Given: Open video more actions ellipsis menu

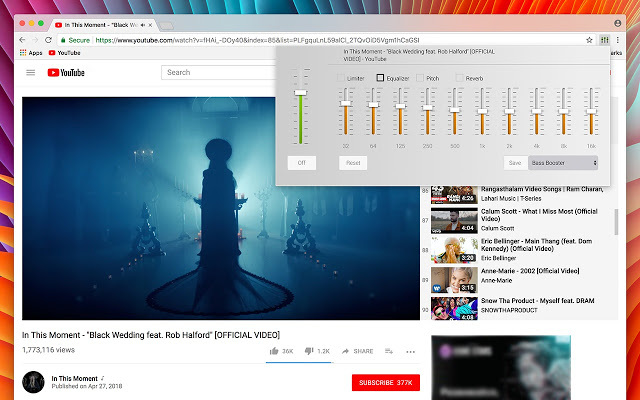Looking at the screenshot, I should [x=410, y=351].
